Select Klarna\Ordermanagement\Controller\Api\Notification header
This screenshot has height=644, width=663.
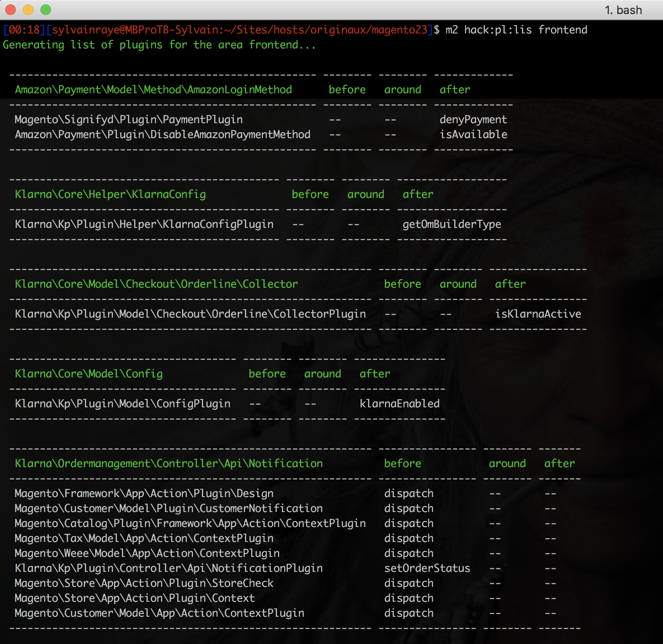point(169,464)
